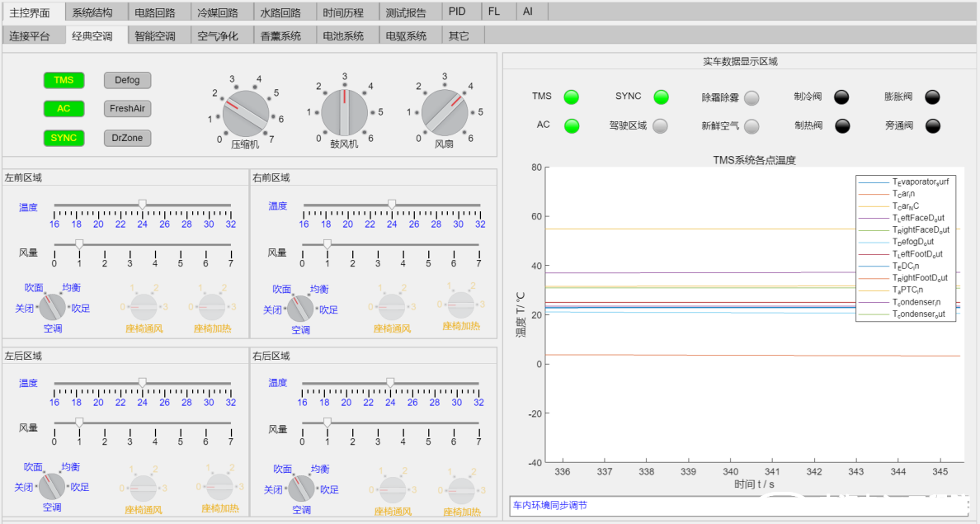Enable the Defog toggle button
The height and width of the screenshot is (524, 980).
tap(127, 80)
